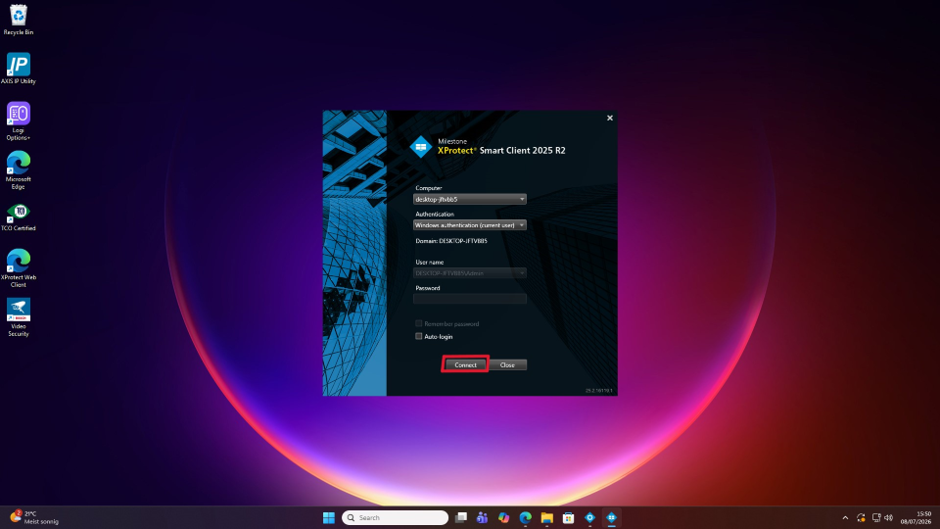Open the clock and date panel
The height and width of the screenshot is (529, 940).
point(915,518)
